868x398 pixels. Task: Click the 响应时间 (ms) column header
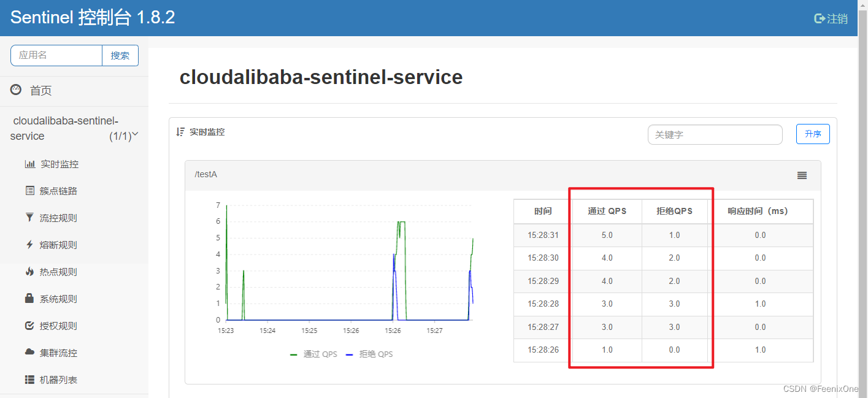click(758, 211)
